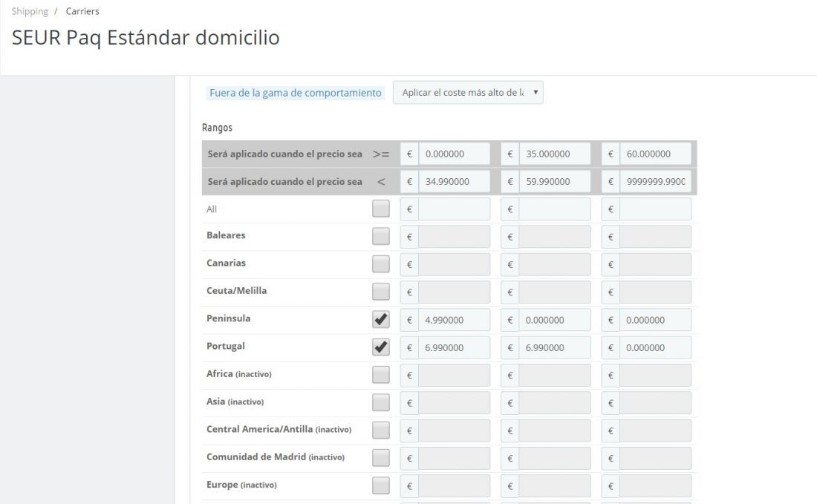The image size is (817, 504).
Task: Click the Peninsula zone label
Action: 228,318
